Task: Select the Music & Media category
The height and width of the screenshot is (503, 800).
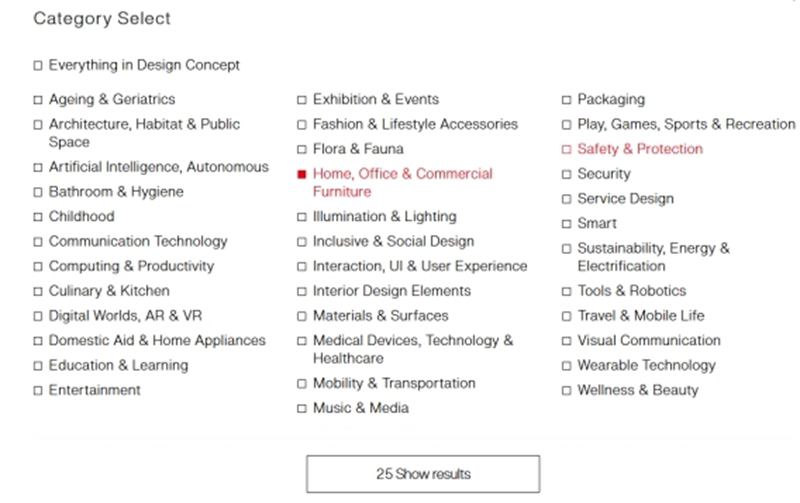Action: point(302,408)
